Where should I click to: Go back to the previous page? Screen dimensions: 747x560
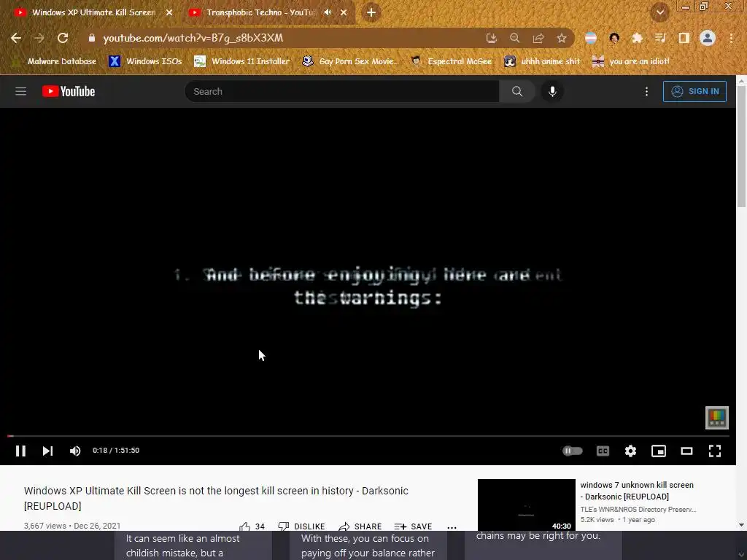pos(16,38)
